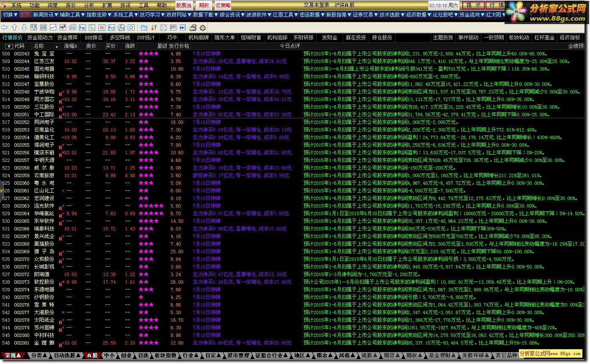Sort by the 星级 column header
Viewport: 590px width, 364px height.
tap(162, 46)
